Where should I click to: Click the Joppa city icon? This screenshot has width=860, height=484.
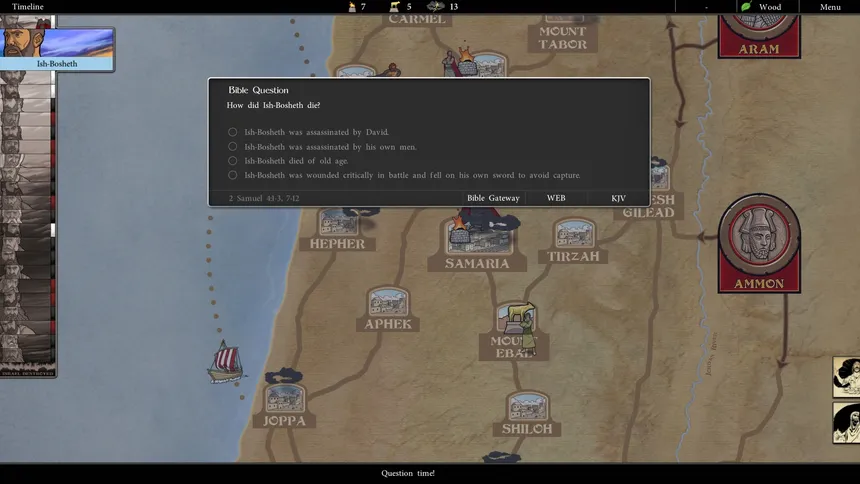[284, 399]
